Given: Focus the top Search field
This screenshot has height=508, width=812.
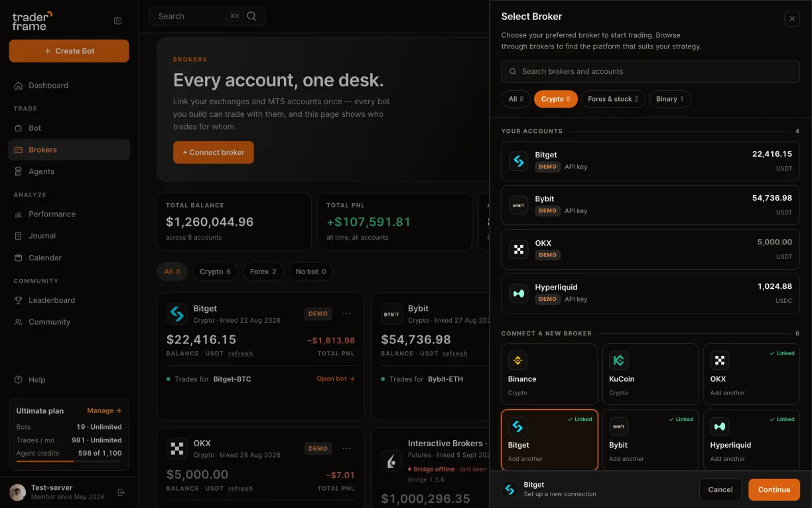Looking at the screenshot, I should point(207,16).
